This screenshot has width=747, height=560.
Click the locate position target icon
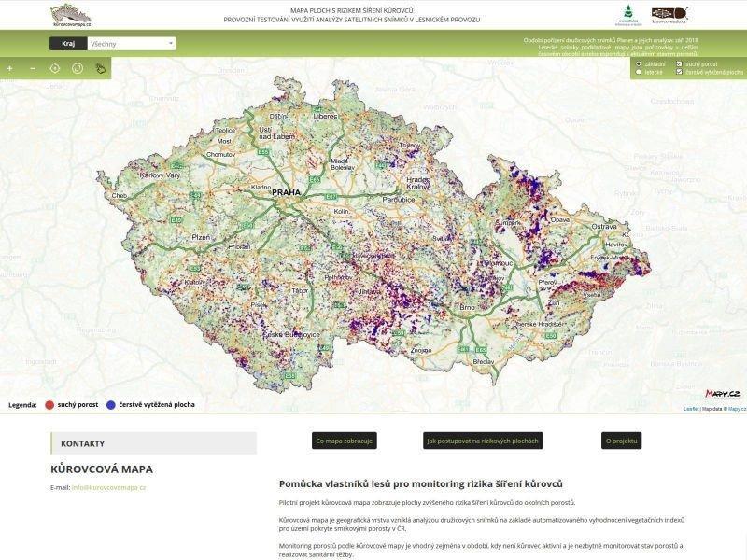[x=54, y=68]
